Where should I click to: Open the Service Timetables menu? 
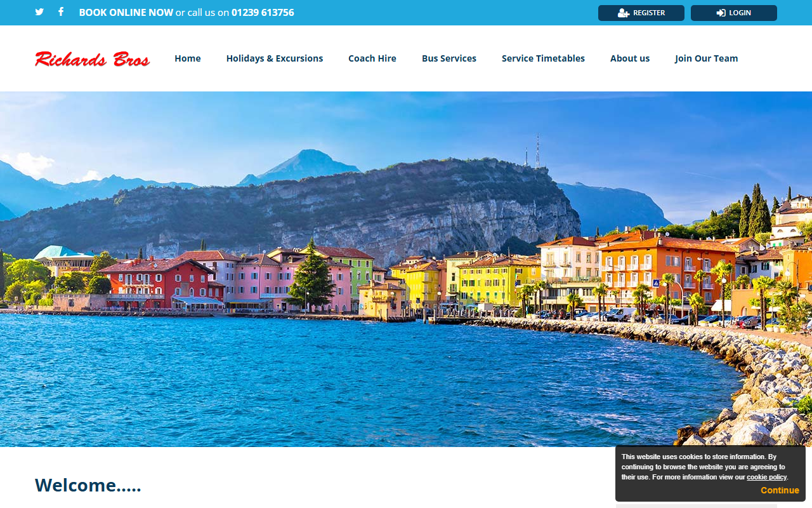pos(543,58)
